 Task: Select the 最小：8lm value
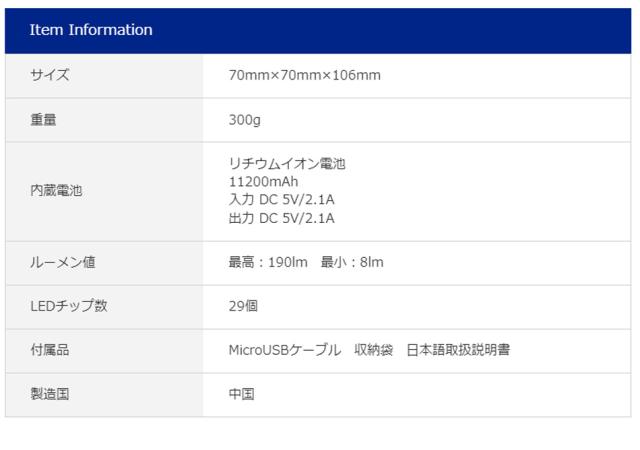click(x=352, y=263)
